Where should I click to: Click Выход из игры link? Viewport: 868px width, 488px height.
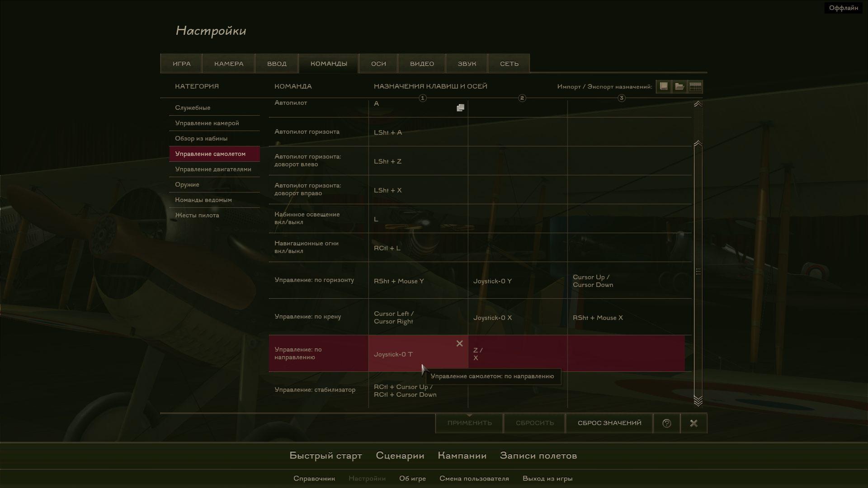(547, 479)
